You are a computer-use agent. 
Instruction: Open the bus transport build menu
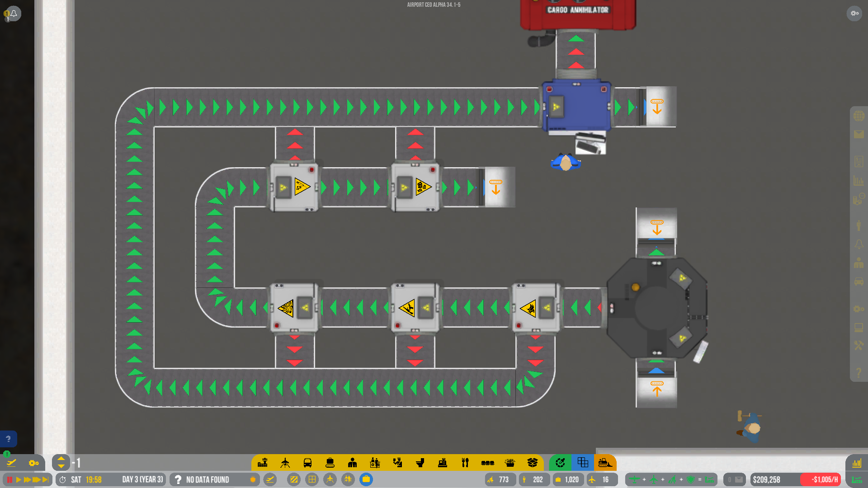tap(307, 463)
